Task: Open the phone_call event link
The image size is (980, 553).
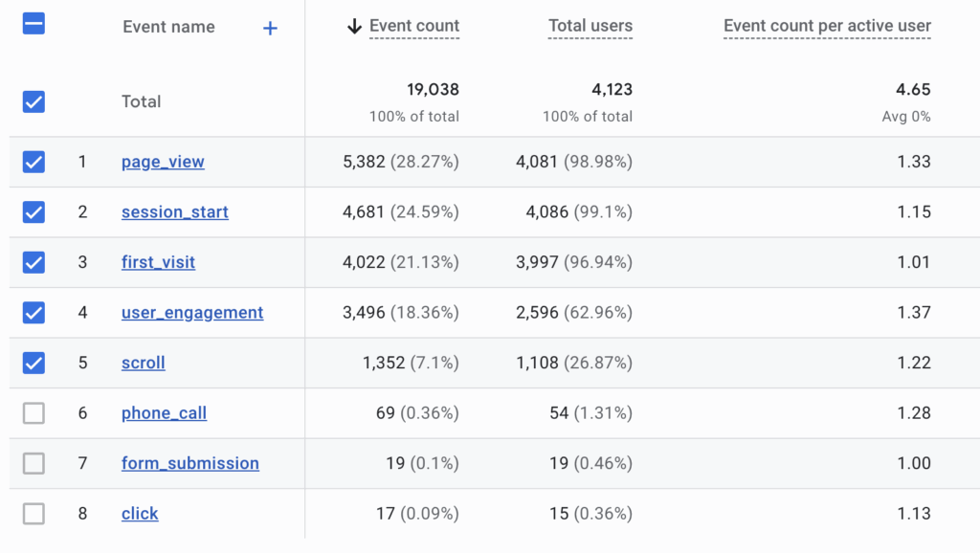Action: (x=164, y=413)
